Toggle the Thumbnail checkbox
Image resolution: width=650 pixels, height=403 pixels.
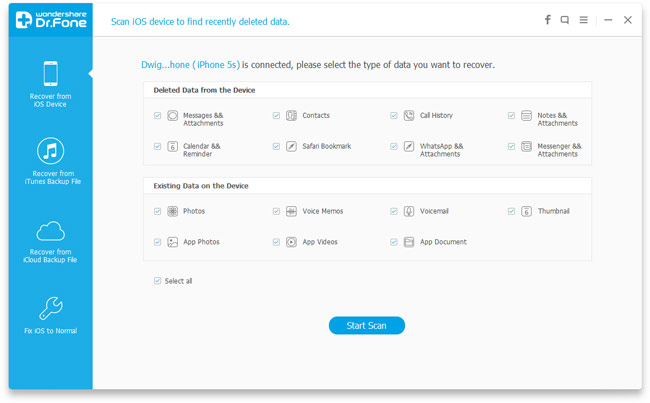(x=511, y=212)
